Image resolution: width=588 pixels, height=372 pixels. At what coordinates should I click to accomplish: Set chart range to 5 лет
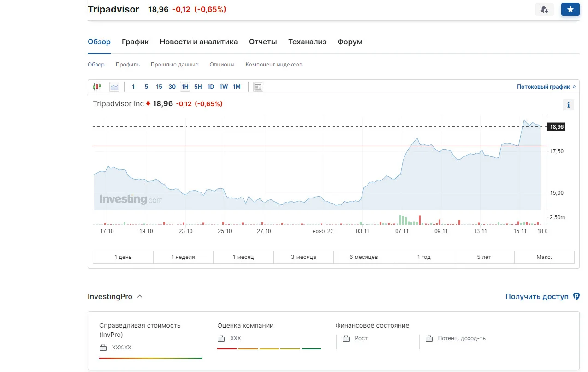tap(484, 257)
